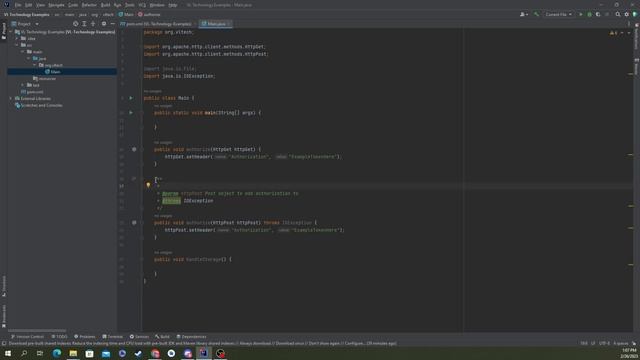
Task: Hide the Project tool window
Action: [x=112, y=24]
